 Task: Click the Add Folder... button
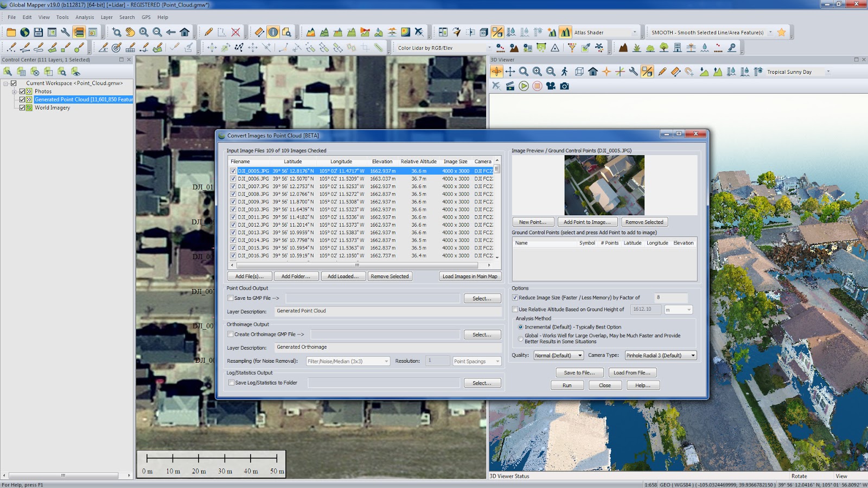(x=296, y=277)
